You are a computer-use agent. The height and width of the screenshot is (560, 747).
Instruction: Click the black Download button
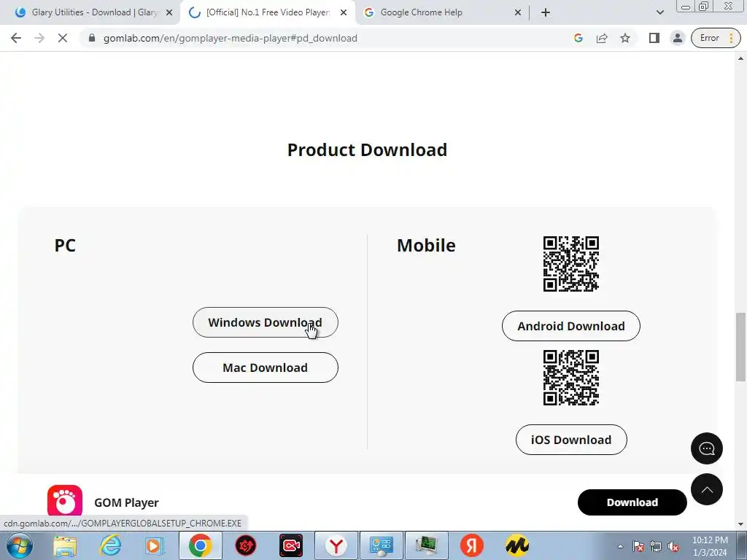point(632,502)
